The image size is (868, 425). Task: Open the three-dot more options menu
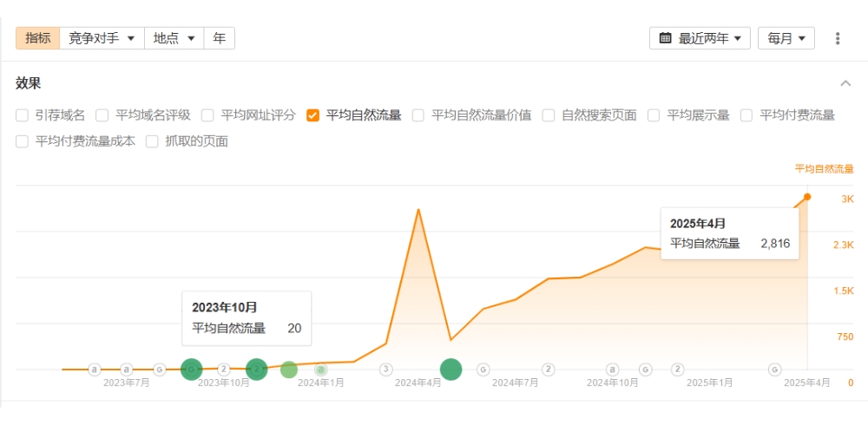coord(838,38)
